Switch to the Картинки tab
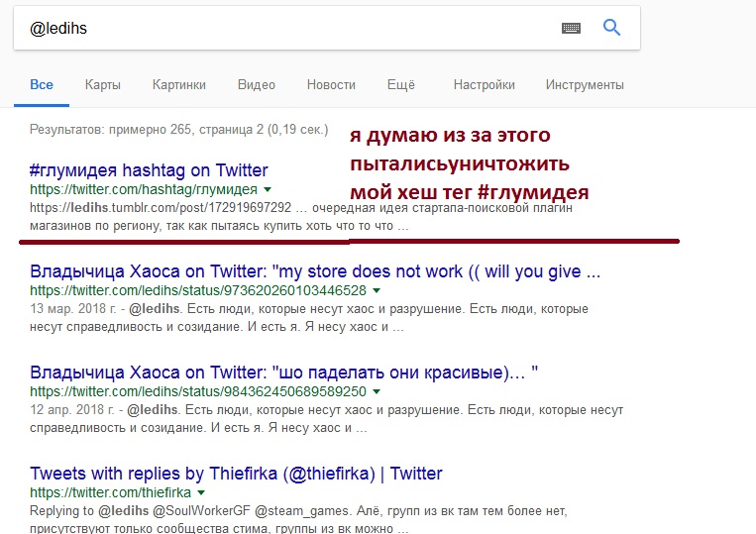The width and height of the screenshot is (756, 534). pyautogui.click(x=179, y=85)
